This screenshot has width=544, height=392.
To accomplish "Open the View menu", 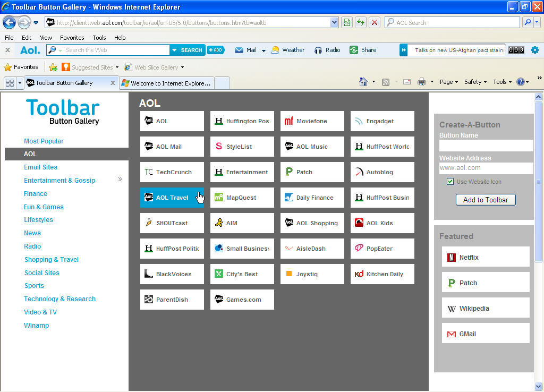I will pyautogui.click(x=46, y=38).
